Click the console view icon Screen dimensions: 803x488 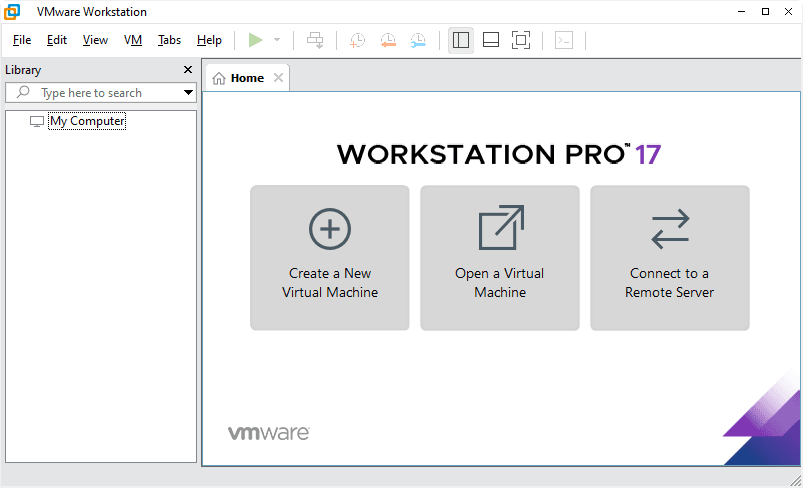pos(564,40)
